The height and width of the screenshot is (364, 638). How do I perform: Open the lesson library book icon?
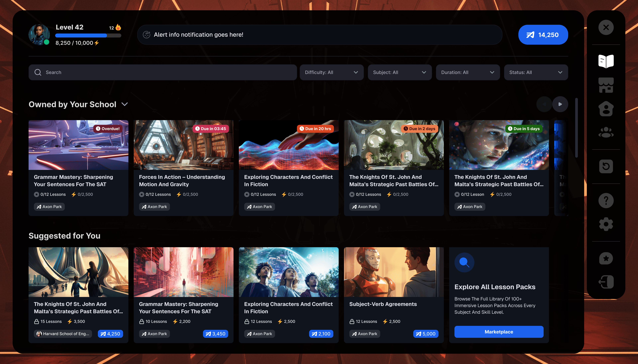pyautogui.click(x=606, y=61)
